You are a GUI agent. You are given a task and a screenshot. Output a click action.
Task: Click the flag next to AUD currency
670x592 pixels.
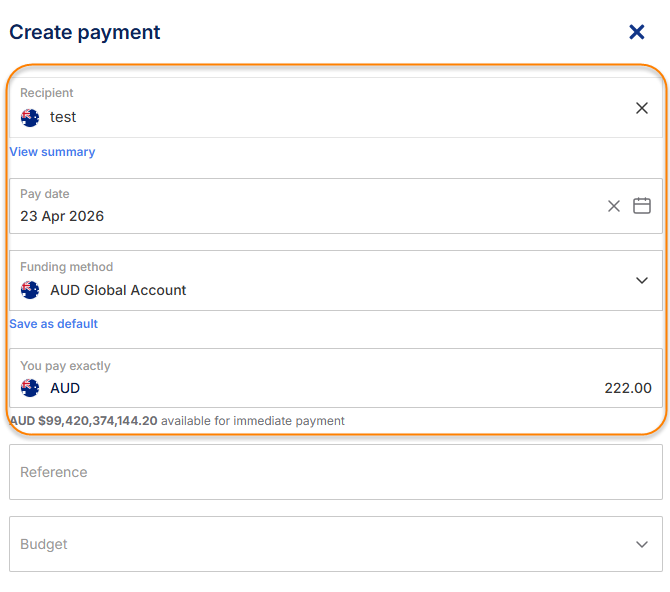coord(30,388)
